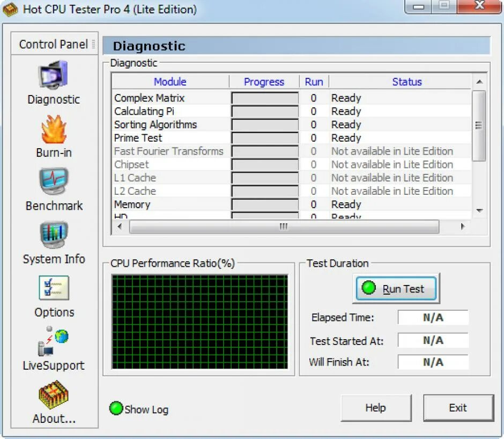The image size is (504, 439).
Task: Click the Prime Test progress bar
Action: [265, 138]
